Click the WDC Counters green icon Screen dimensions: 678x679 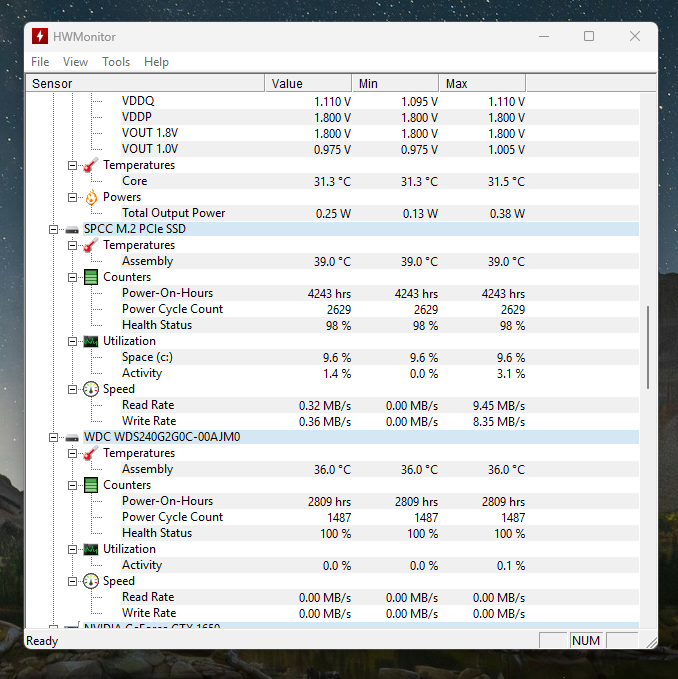(91, 485)
